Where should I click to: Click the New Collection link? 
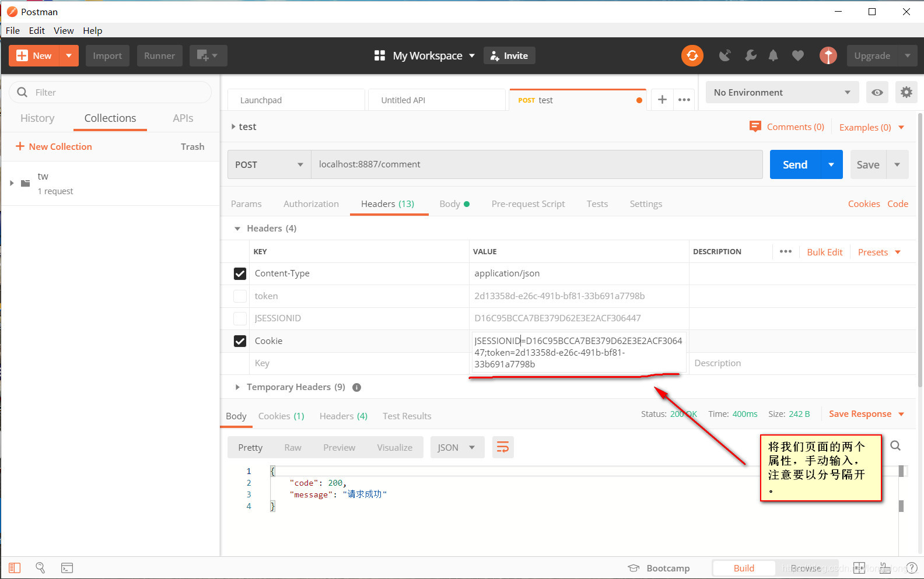54,146
